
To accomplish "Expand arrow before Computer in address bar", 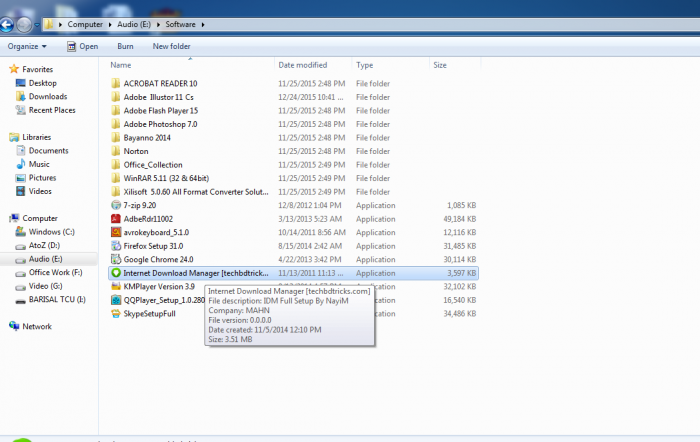I will click(x=60, y=25).
